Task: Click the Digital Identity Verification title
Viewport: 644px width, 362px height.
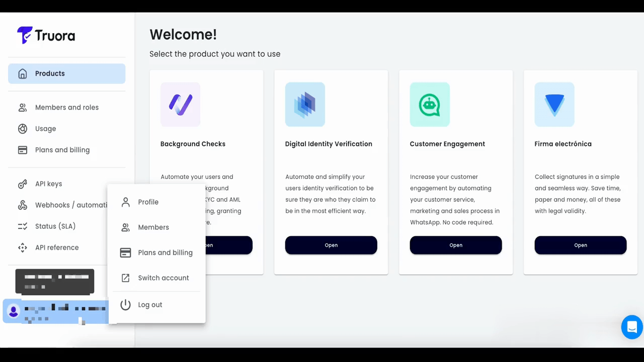Action: click(329, 144)
